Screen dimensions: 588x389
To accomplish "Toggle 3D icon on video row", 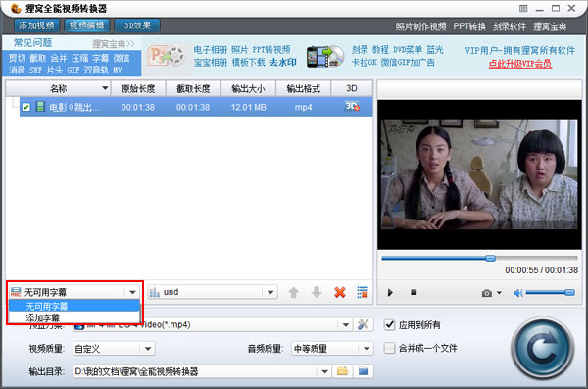I will point(352,107).
